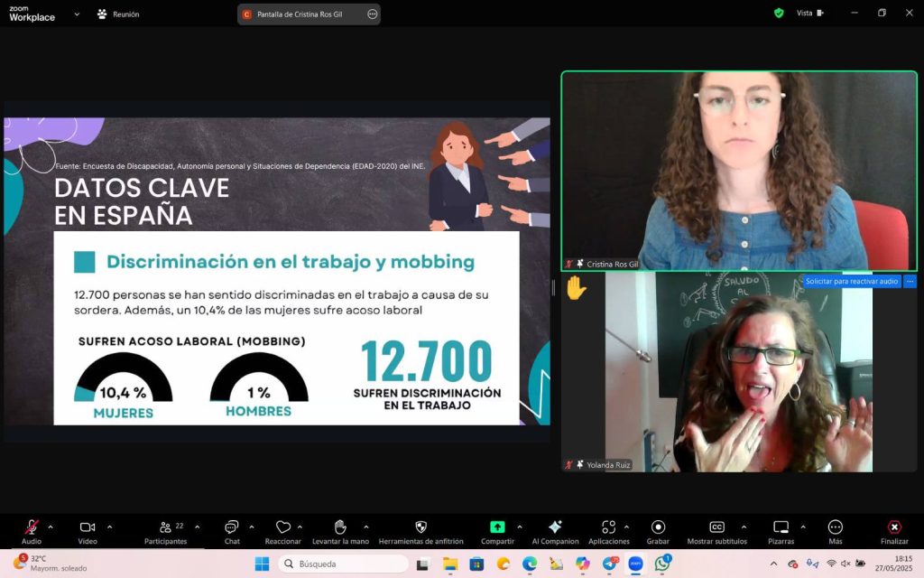Open Task View on the taskbar
The image size is (924, 578).
tap(422, 564)
